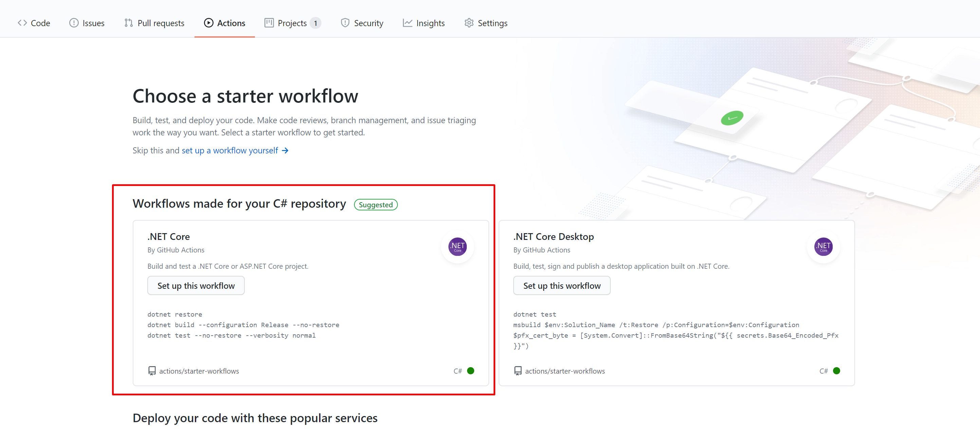
Task: Set up the .NET Core workflow
Action: [196, 285]
